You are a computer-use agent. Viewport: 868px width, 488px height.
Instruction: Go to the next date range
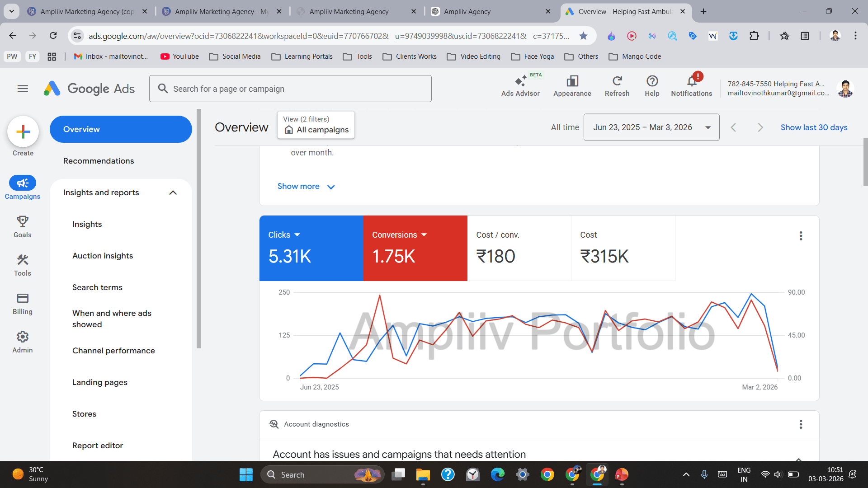pyautogui.click(x=760, y=127)
